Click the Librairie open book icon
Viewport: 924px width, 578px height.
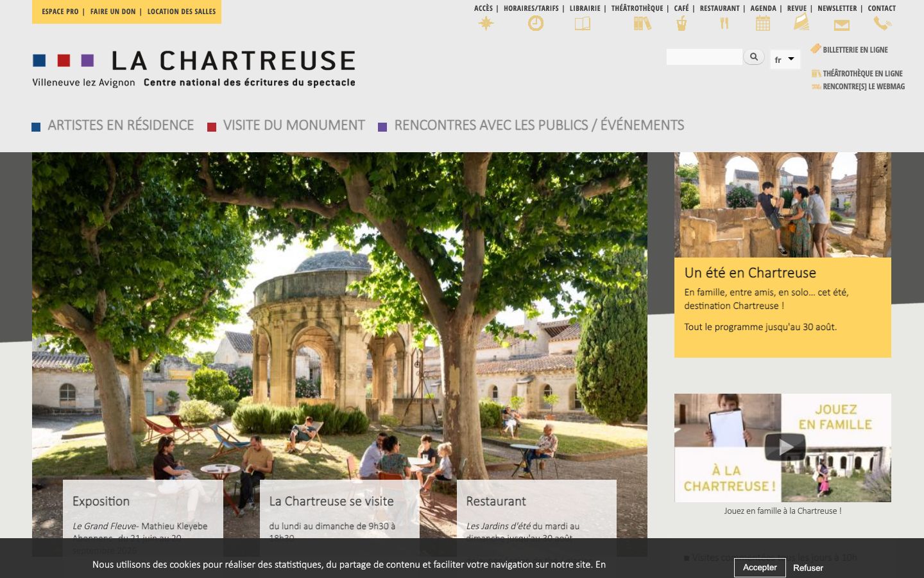pos(583,24)
